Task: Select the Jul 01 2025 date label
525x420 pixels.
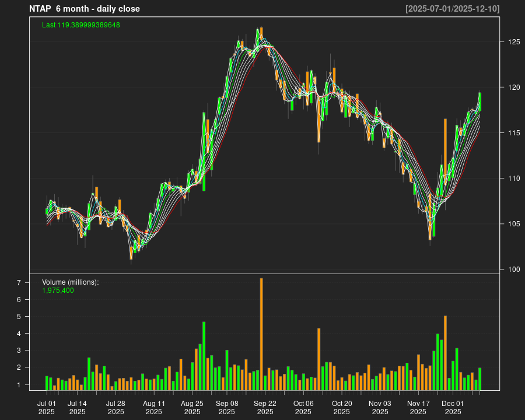Action: (x=47, y=407)
